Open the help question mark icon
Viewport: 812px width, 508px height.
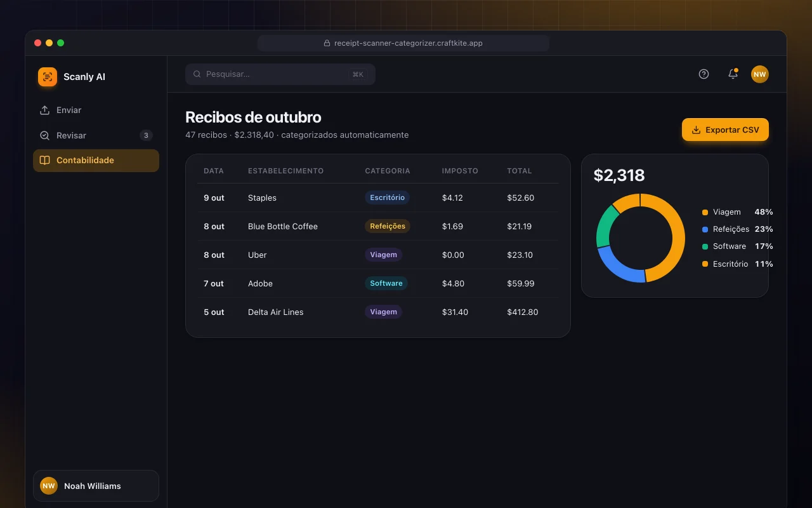click(x=704, y=74)
